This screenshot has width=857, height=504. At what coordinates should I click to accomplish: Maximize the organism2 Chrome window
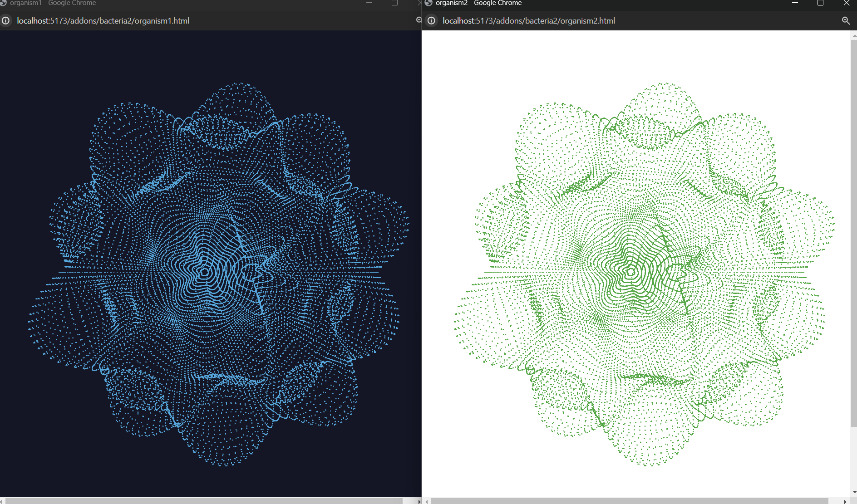(820, 3)
